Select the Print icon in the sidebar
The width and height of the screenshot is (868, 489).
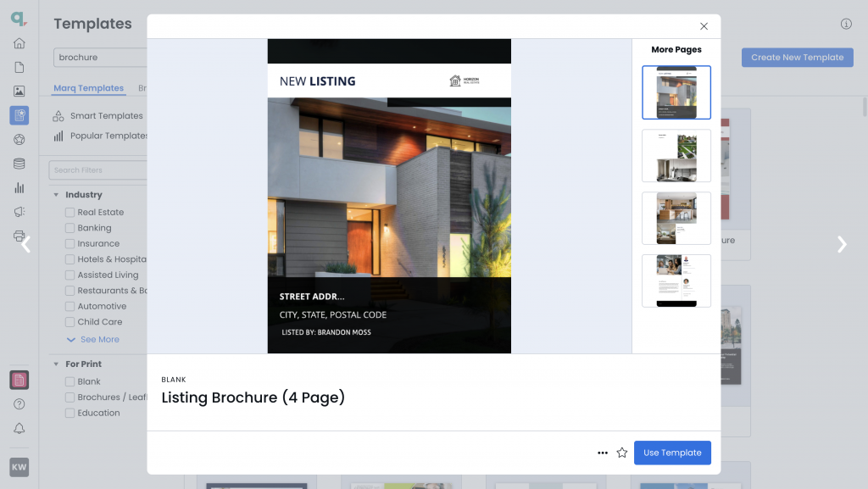point(19,235)
